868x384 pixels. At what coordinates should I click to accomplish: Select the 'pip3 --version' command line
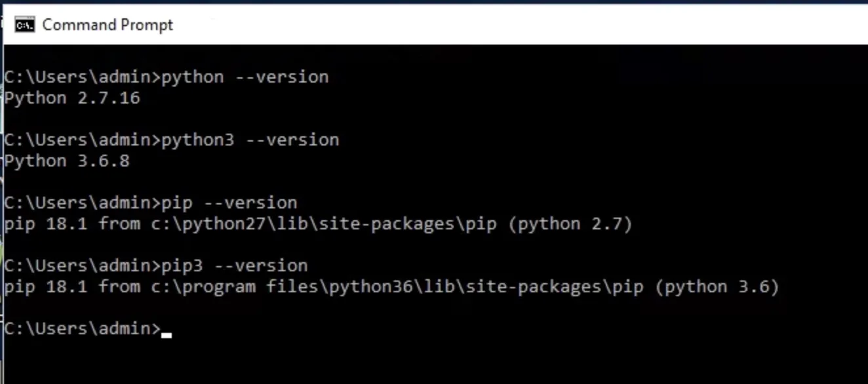156,266
